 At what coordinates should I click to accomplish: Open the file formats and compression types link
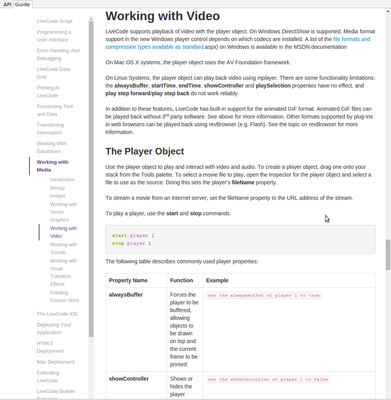tap(238, 43)
